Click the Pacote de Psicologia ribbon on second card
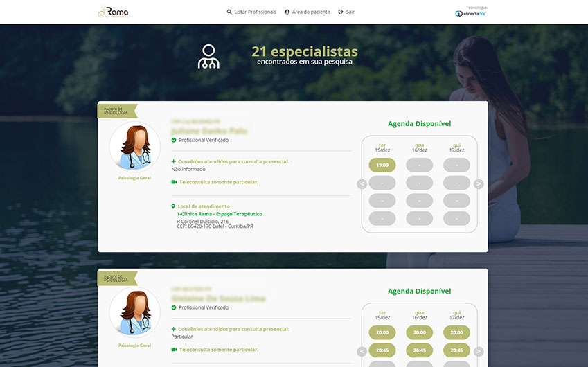The width and height of the screenshot is (588, 367). pyautogui.click(x=117, y=278)
